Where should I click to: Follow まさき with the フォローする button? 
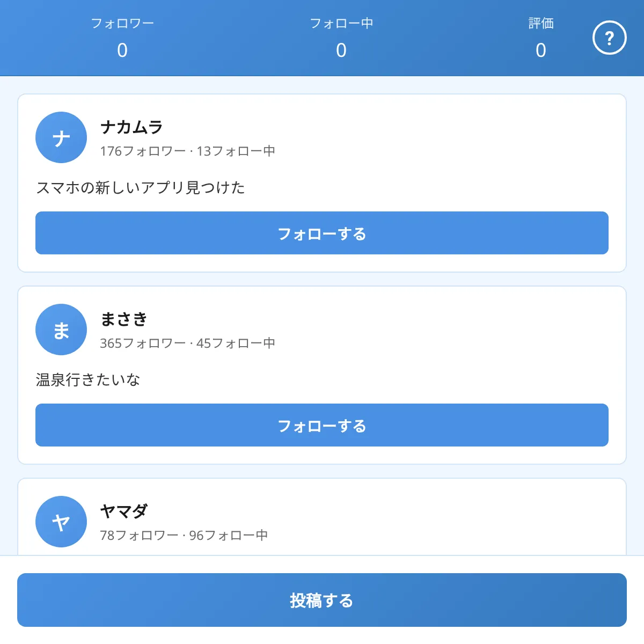tap(322, 425)
